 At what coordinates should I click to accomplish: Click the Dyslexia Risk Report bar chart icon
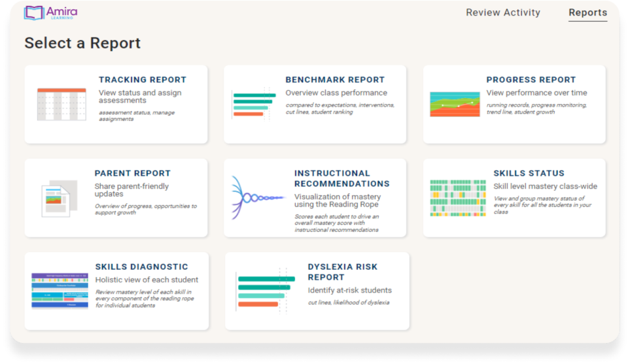[x=266, y=291]
